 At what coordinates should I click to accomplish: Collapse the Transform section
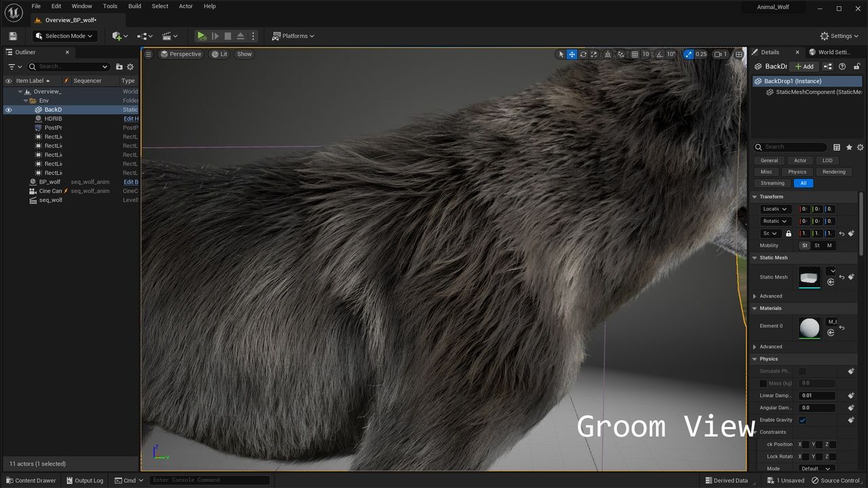tap(755, 197)
